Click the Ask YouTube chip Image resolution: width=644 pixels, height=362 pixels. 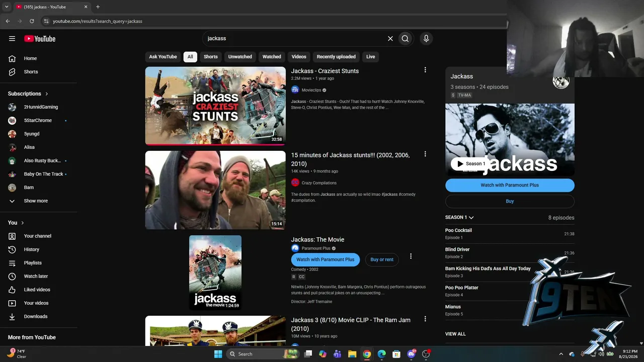coord(163,57)
